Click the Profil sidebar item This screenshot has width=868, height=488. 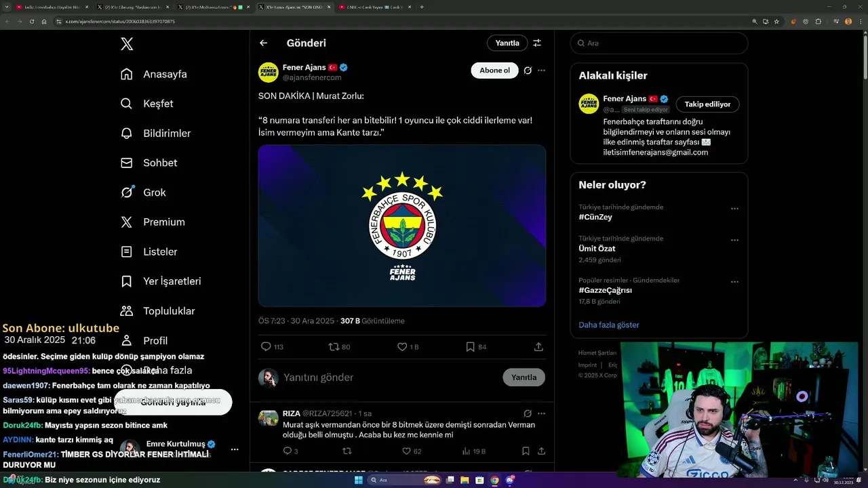click(x=144, y=340)
